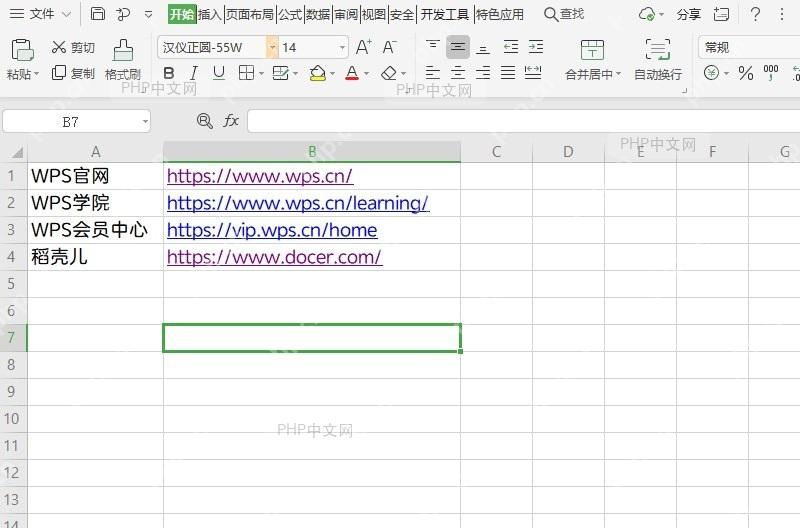Open the 安全 tab
The height and width of the screenshot is (528, 800).
402,14
